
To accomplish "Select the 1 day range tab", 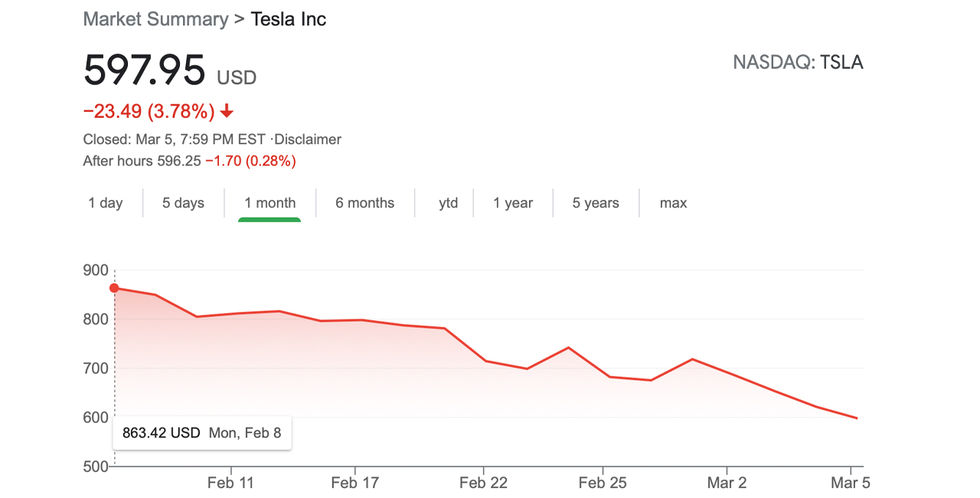I will tap(106, 203).
